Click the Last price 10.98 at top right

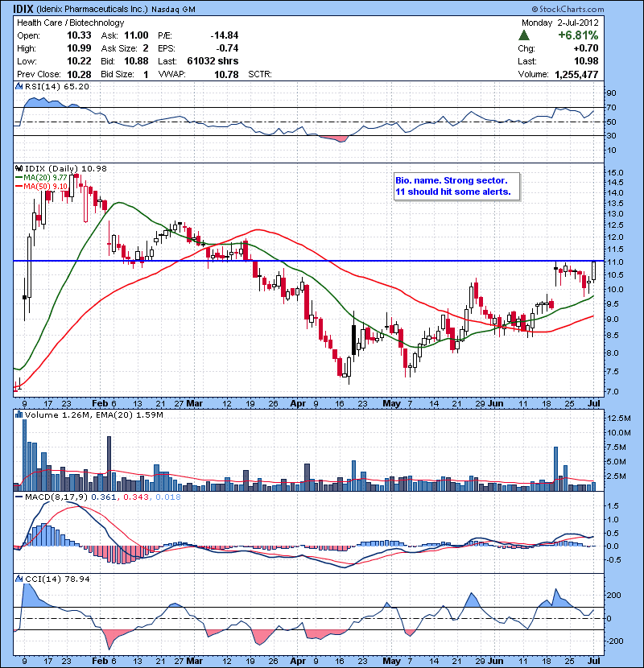tap(586, 61)
